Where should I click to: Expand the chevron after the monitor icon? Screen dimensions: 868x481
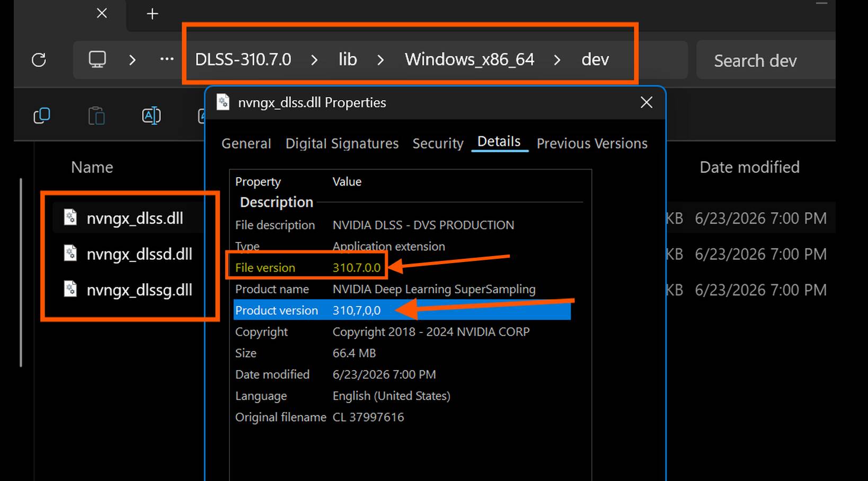coord(132,60)
